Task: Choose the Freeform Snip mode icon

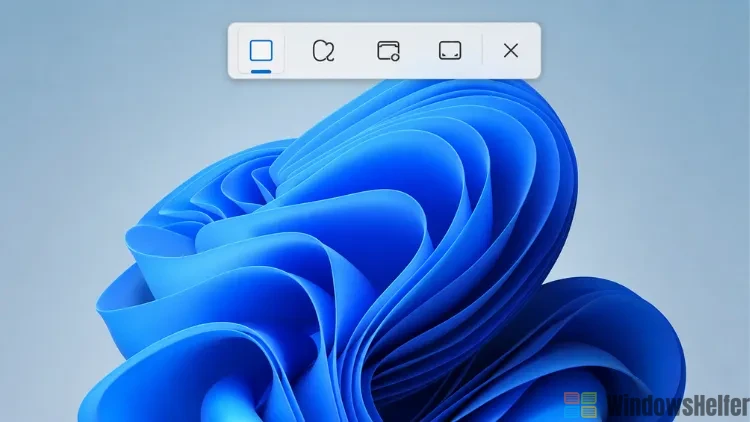Action: (x=323, y=51)
